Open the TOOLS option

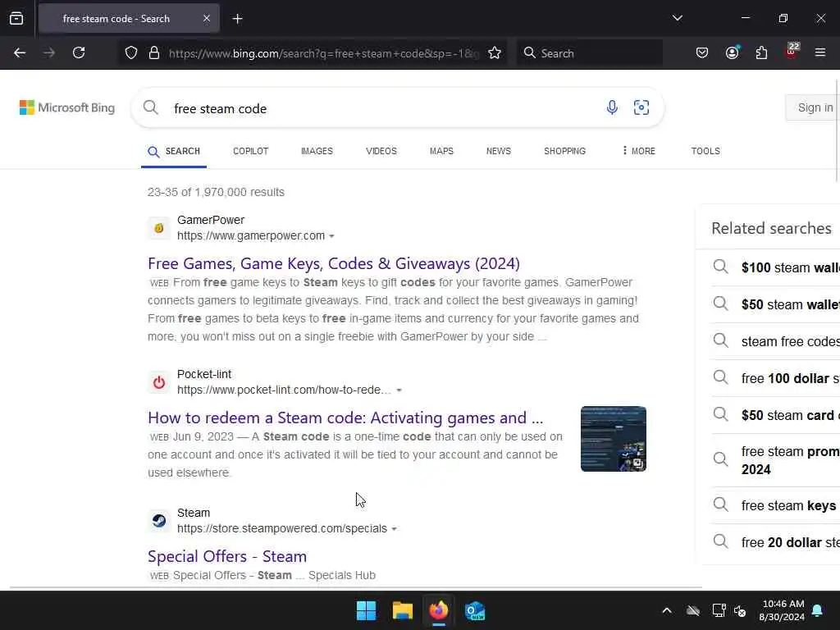705,151
